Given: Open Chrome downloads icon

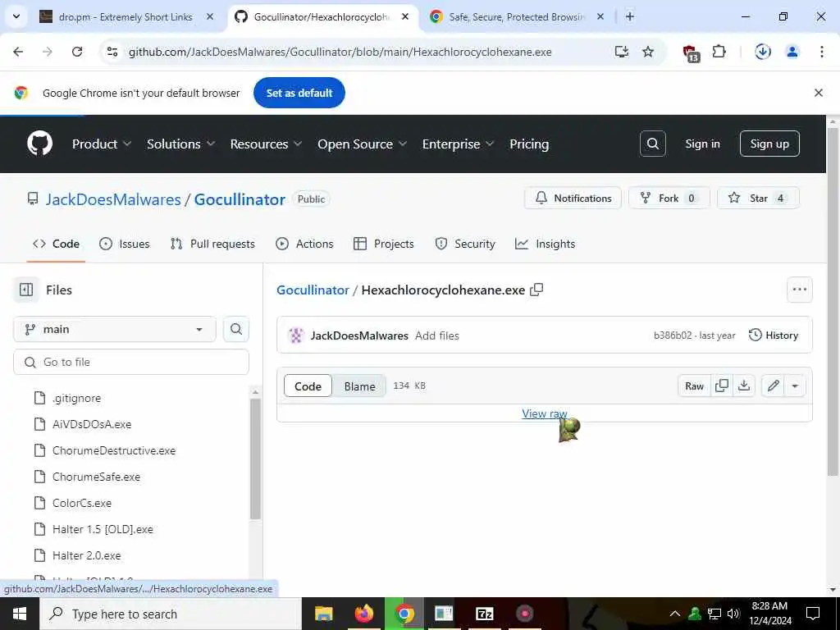Looking at the screenshot, I should coord(762,52).
